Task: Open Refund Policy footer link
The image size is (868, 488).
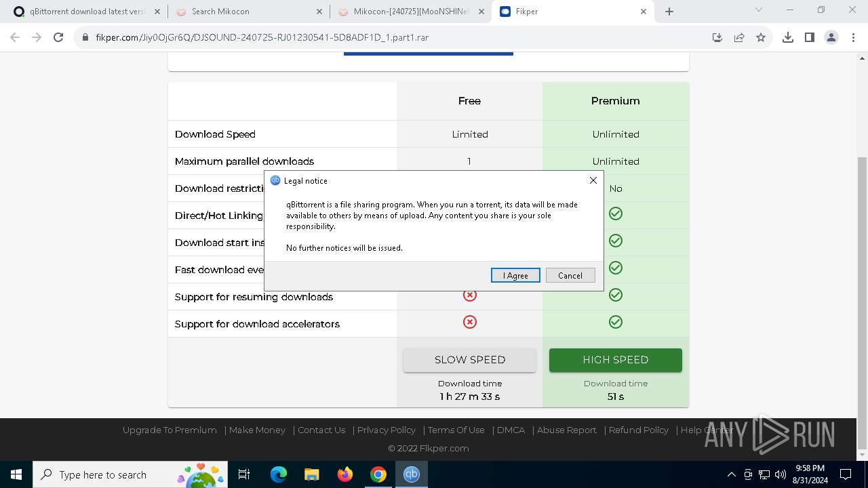Action: click(x=639, y=430)
